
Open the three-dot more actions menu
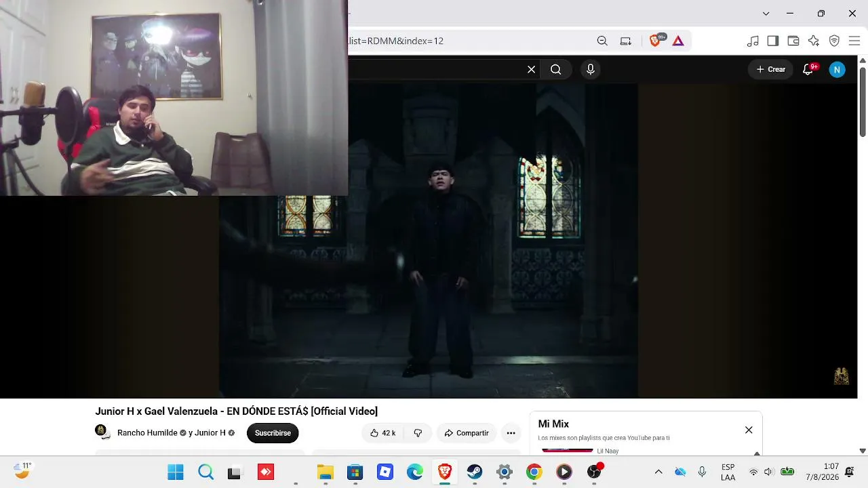[x=511, y=433]
